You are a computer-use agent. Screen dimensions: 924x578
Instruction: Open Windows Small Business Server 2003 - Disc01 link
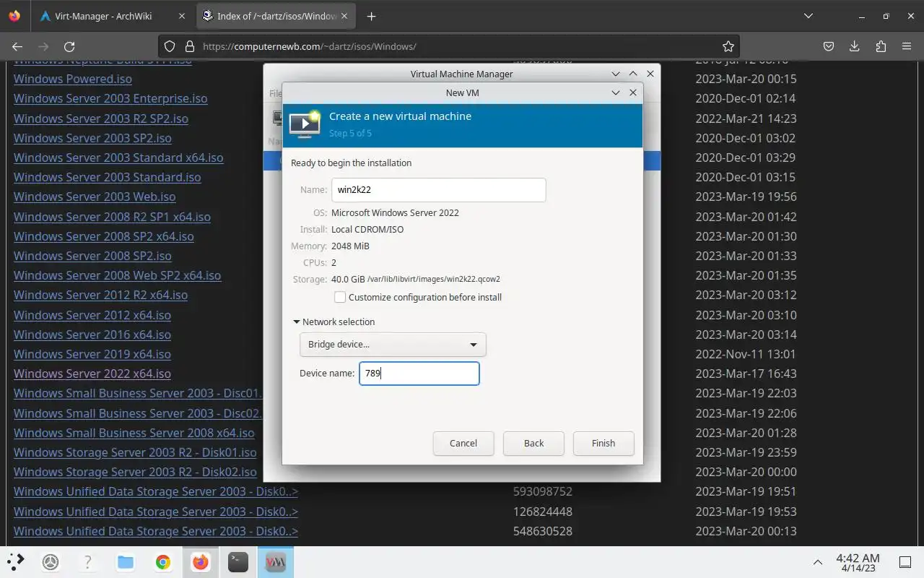tap(138, 393)
